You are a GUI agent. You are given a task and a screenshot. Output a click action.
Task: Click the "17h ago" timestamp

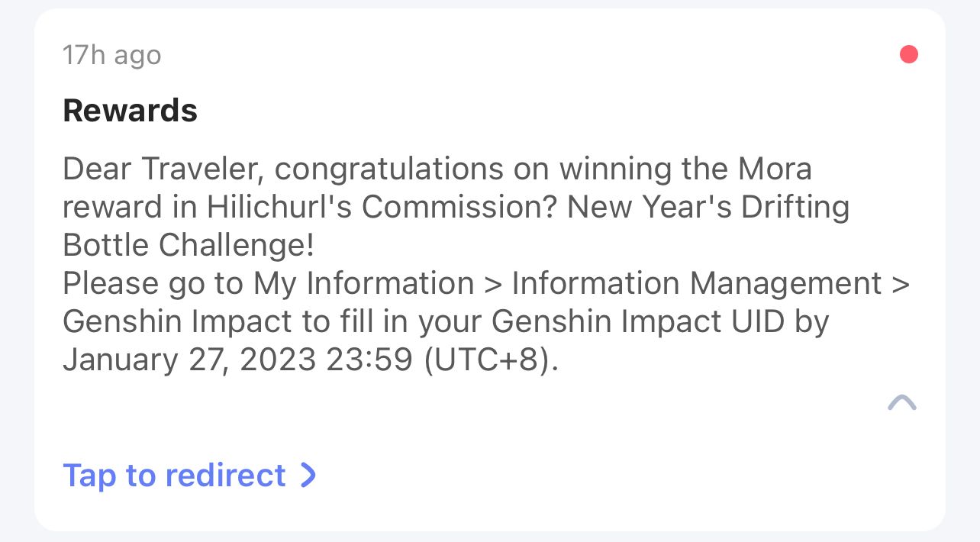click(111, 55)
